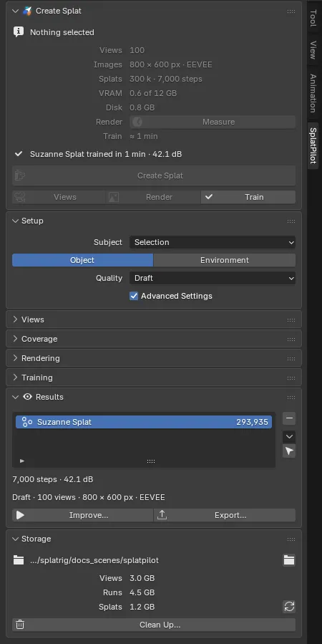Screen dimensions: 322x644
Task: Click the Training panel drag grip
Action: click(291, 378)
